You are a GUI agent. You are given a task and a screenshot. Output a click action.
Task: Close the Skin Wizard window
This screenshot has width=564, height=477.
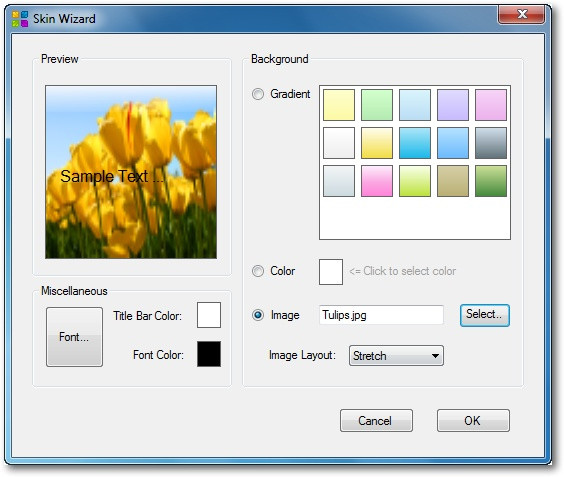[x=522, y=14]
